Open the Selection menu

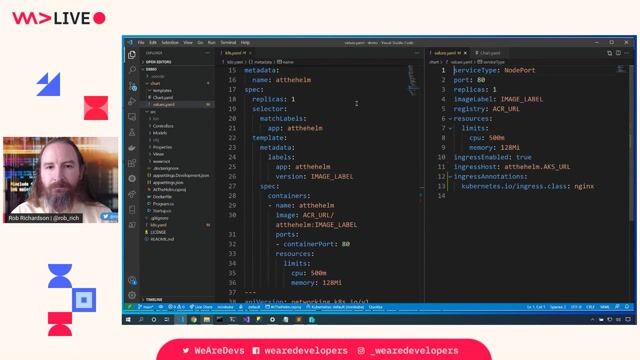(x=170, y=43)
